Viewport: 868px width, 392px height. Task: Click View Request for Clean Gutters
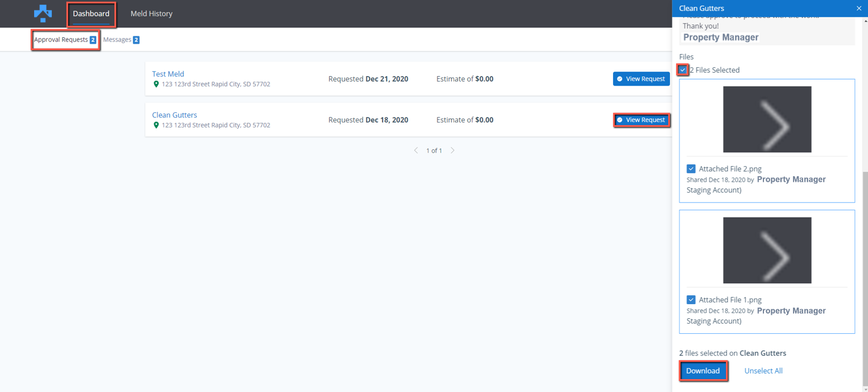tap(641, 120)
